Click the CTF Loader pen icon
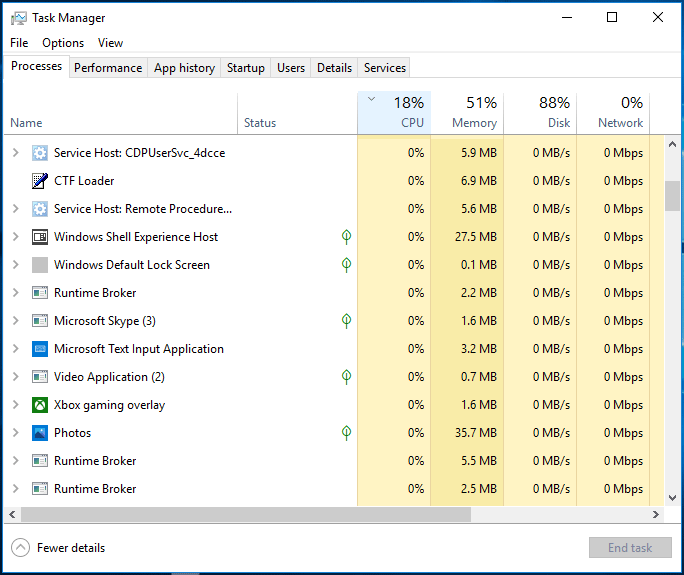Image resolution: width=684 pixels, height=575 pixels. (x=40, y=181)
